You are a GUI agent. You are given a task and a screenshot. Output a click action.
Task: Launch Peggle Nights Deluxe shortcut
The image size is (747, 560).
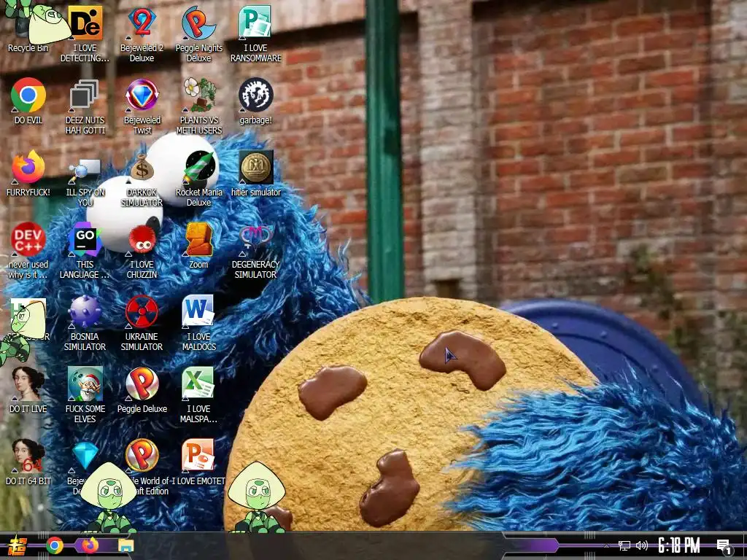pos(198,34)
